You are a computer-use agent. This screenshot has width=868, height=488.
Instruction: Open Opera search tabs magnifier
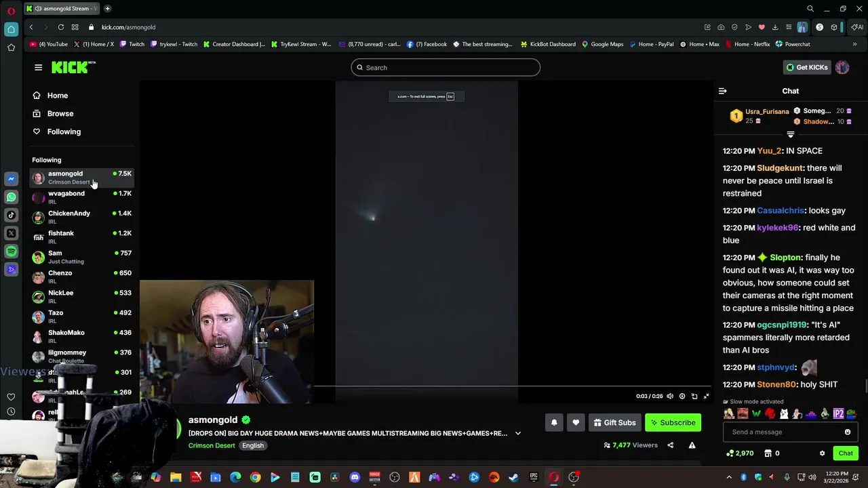(810, 9)
